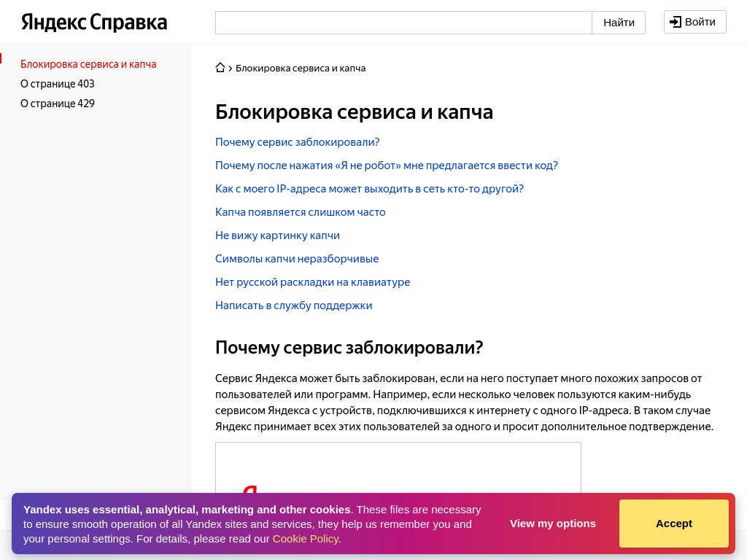
Task: Open sidebar item О странице 403
Action: pos(57,84)
